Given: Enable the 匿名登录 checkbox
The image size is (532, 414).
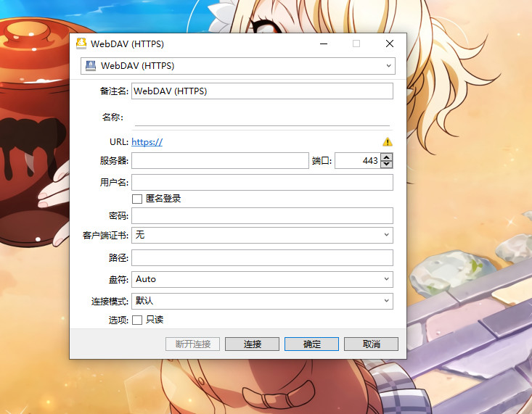Looking at the screenshot, I should 137,199.
